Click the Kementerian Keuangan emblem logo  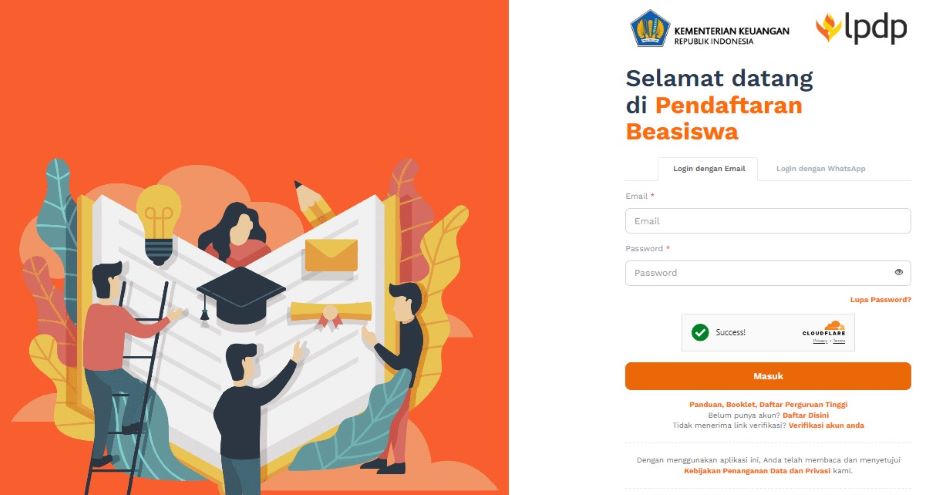[649, 28]
